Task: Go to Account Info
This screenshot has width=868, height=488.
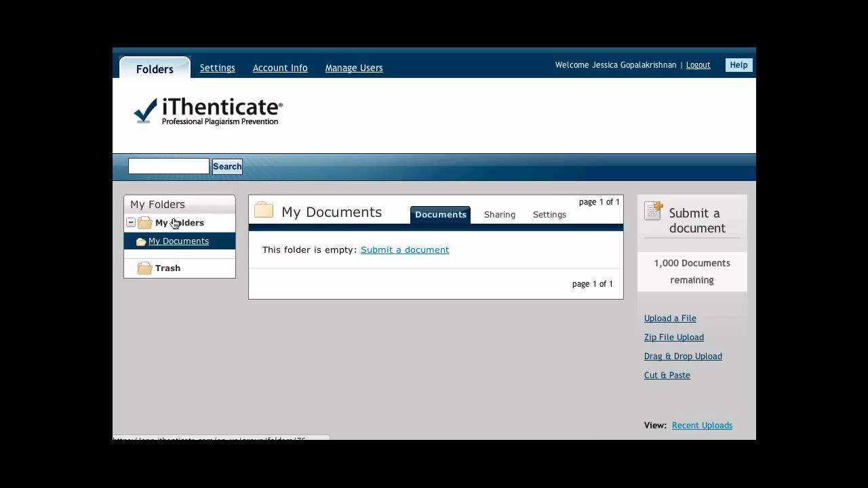Action: point(280,68)
